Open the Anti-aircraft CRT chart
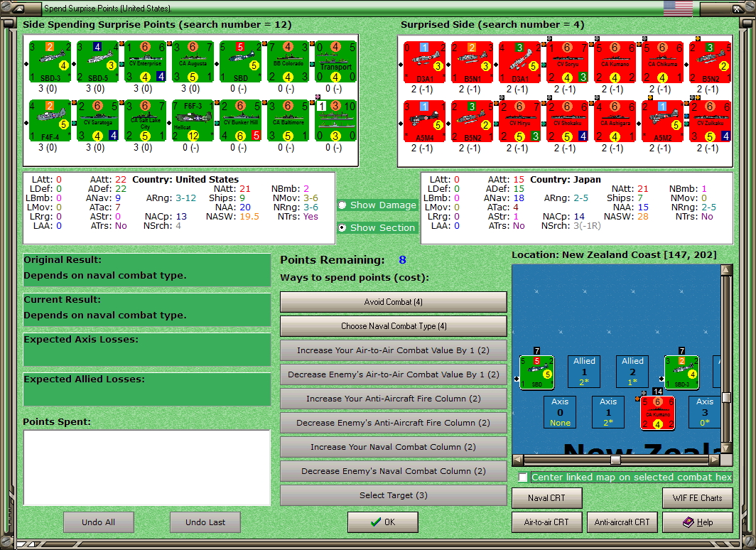This screenshot has width=756, height=550. pyautogui.click(x=622, y=522)
